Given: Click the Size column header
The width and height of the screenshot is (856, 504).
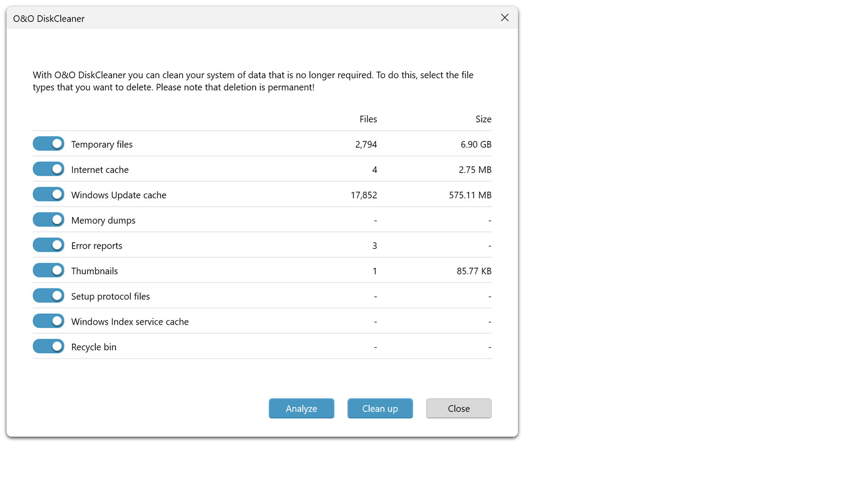Looking at the screenshot, I should [483, 119].
